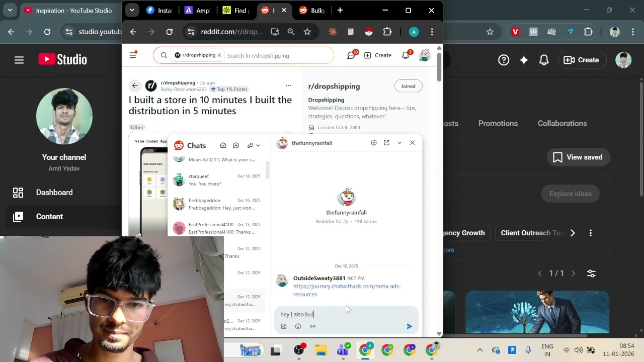Open the GIF picker in chat
Screen dimensions: 644x362
click(x=312, y=326)
